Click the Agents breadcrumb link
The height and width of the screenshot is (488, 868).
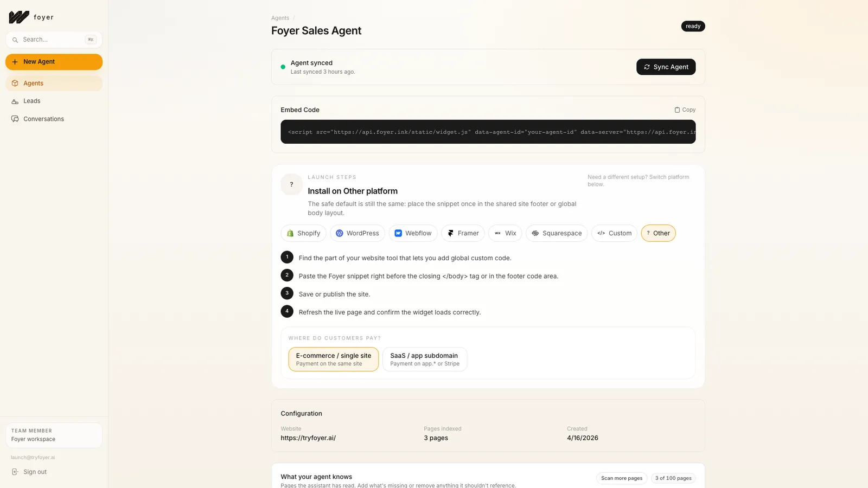280,18
